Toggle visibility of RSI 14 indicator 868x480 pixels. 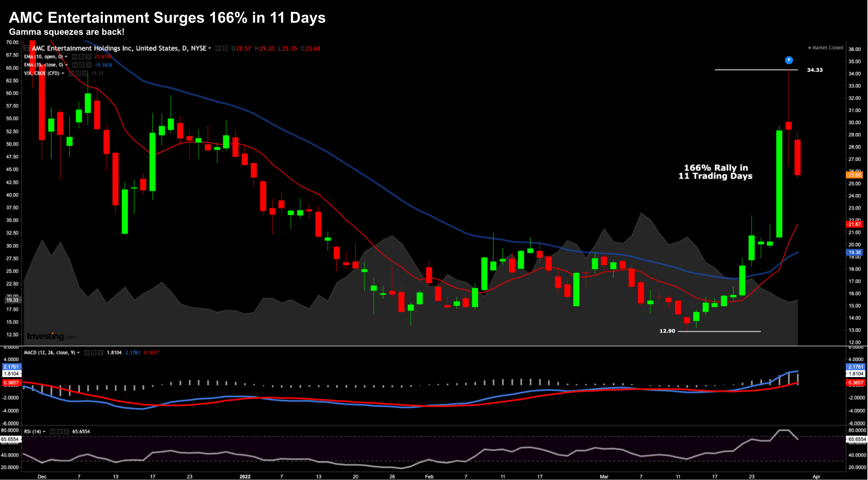(x=53, y=432)
